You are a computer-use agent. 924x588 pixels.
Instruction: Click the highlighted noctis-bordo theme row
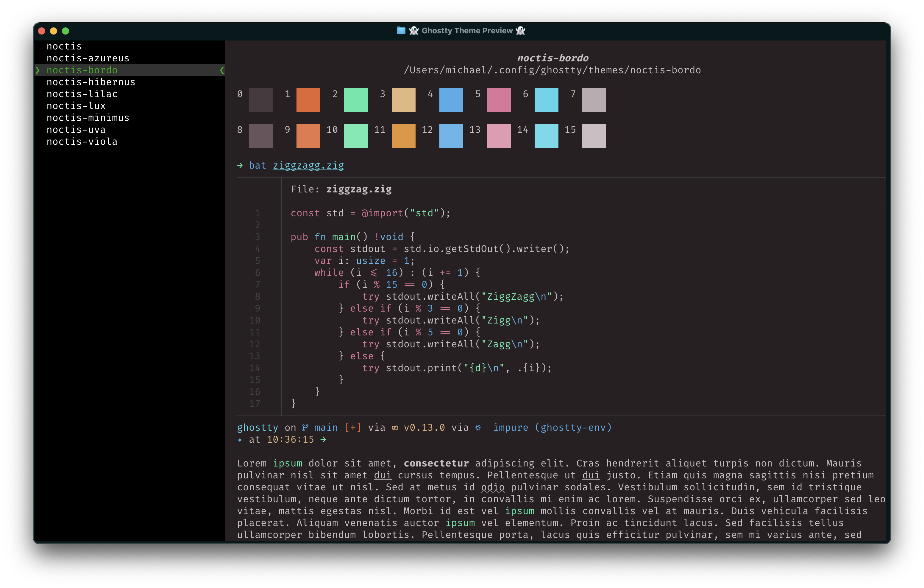[x=130, y=70]
